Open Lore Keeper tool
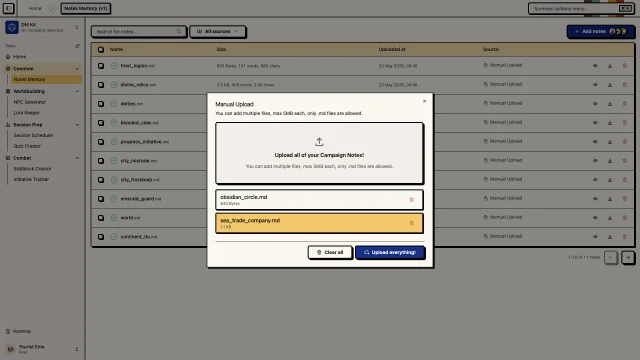Image resolution: width=640 pixels, height=360 pixels. coord(27,113)
